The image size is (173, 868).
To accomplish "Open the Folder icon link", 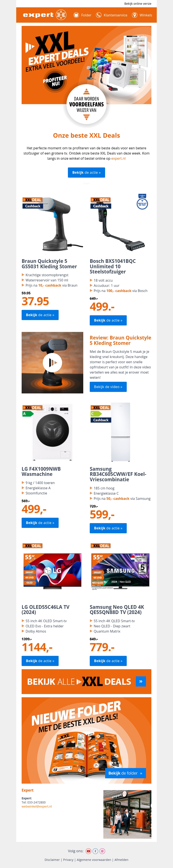I will pyautogui.click(x=76, y=15).
